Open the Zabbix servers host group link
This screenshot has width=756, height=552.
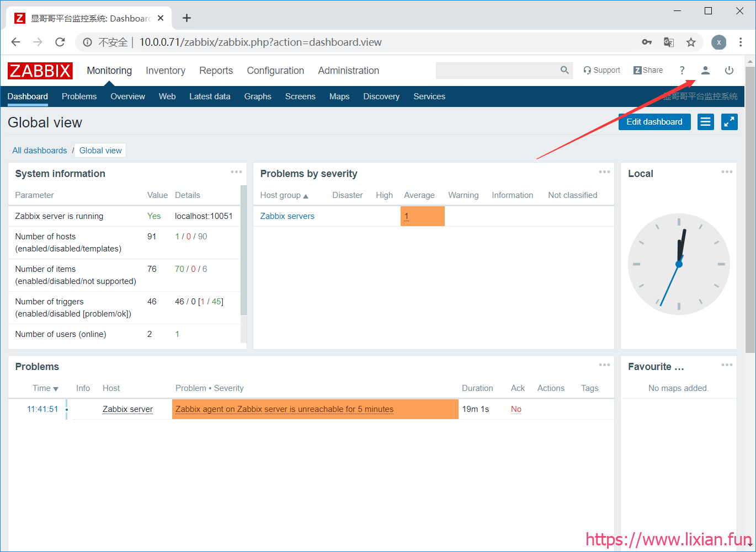pyautogui.click(x=287, y=216)
